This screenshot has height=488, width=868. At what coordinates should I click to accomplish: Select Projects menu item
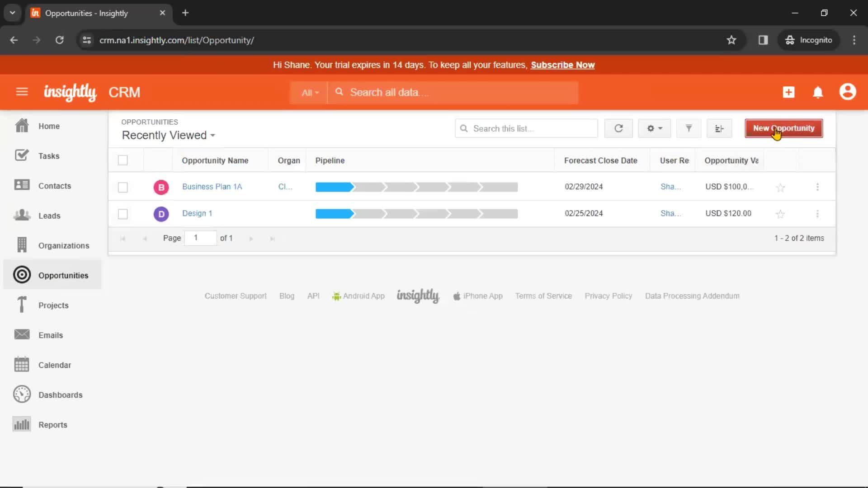coord(54,305)
